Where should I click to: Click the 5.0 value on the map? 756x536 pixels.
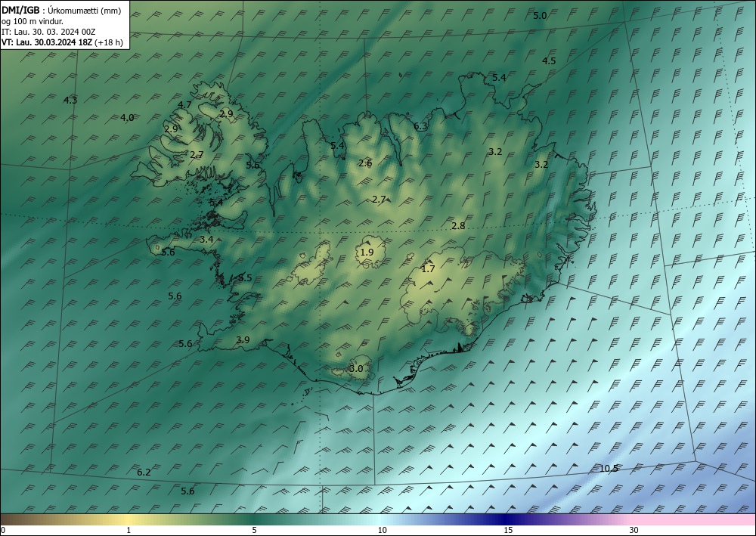pyautogui.click(x=540, y=15)
